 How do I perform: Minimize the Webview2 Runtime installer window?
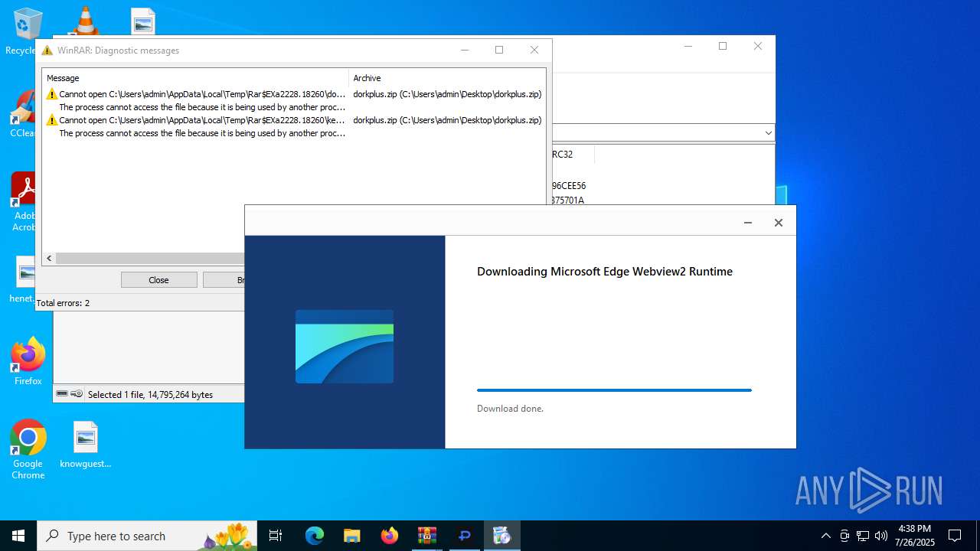pyautogui.click(x=748, y=223)
